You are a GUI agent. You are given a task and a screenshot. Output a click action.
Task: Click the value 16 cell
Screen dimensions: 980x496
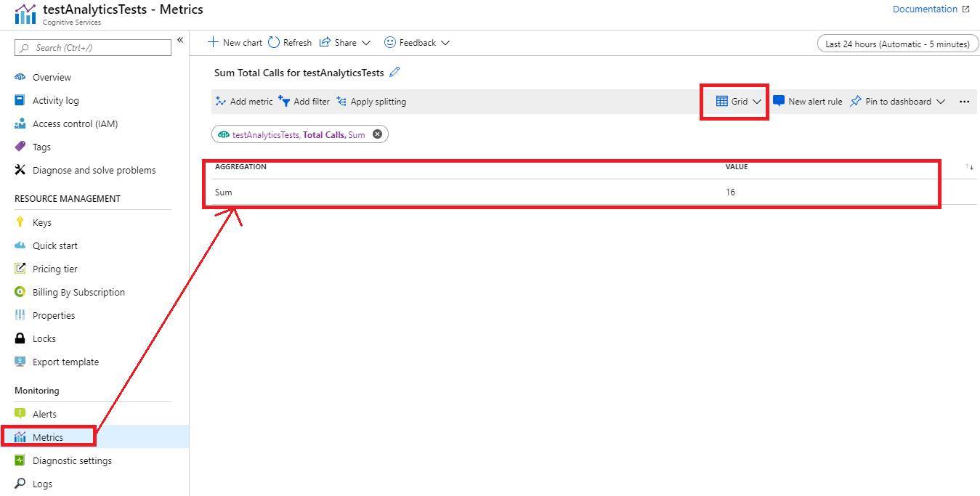click(730, 192)
